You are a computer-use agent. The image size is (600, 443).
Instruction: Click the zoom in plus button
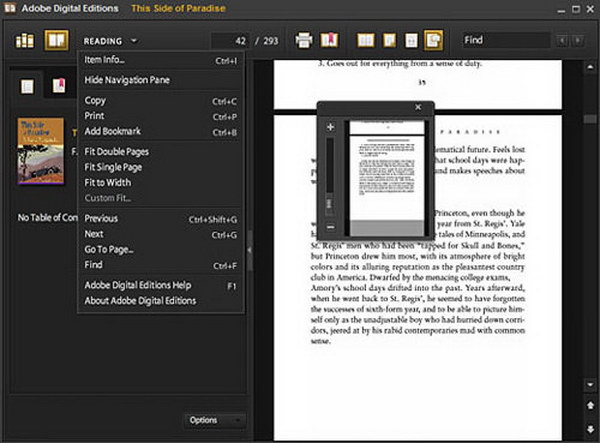(x=331, y=127)
